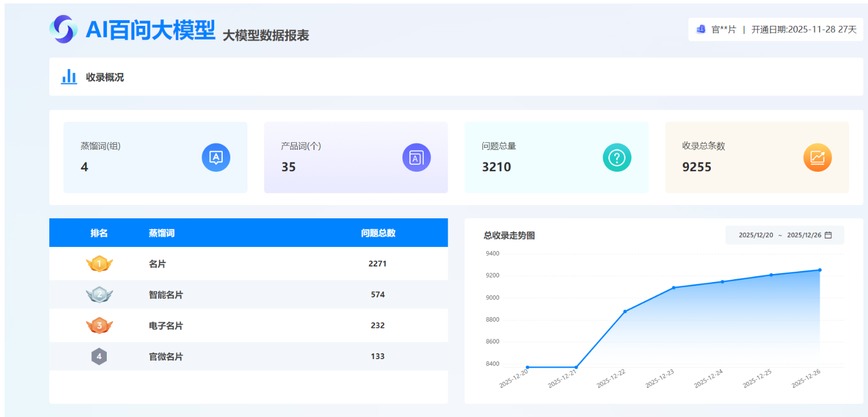This screenshot has height=417, width=868.
Task: Click the purple 产品词 card icon
Action: click(416, 157)
